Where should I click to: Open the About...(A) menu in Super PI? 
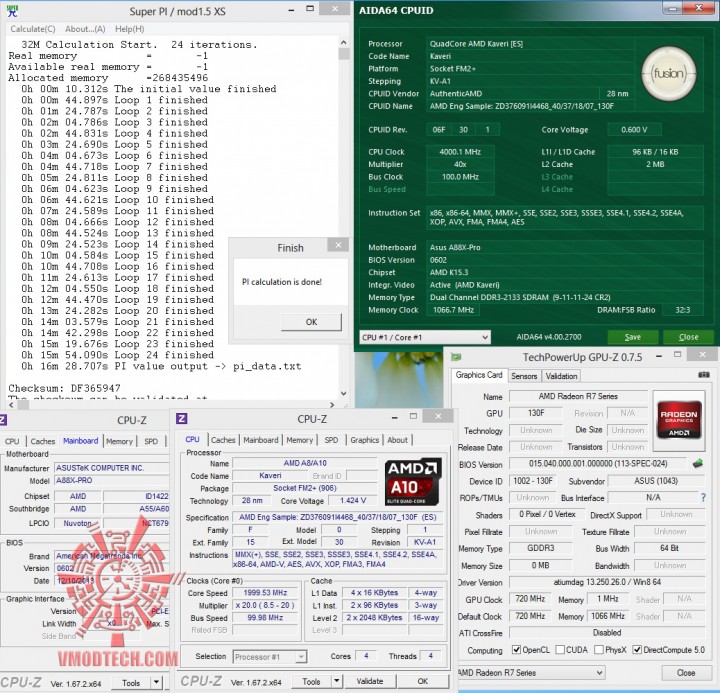pos(85,29)
